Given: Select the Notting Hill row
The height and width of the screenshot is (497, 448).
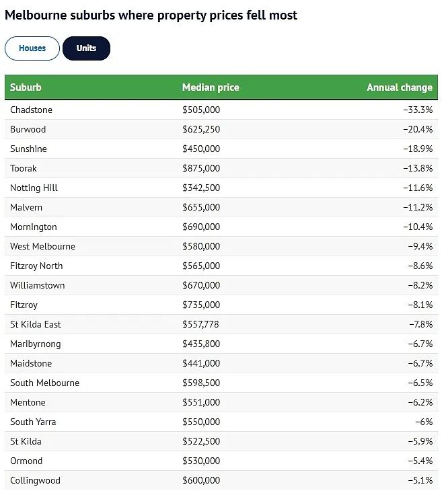Looking at the screenshot, I should click(x=34, y=188).
